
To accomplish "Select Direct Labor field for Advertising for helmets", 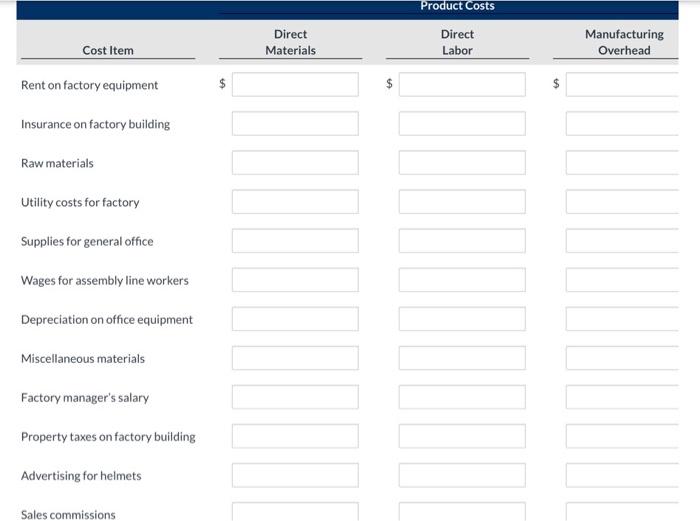I will coord(462,475).
